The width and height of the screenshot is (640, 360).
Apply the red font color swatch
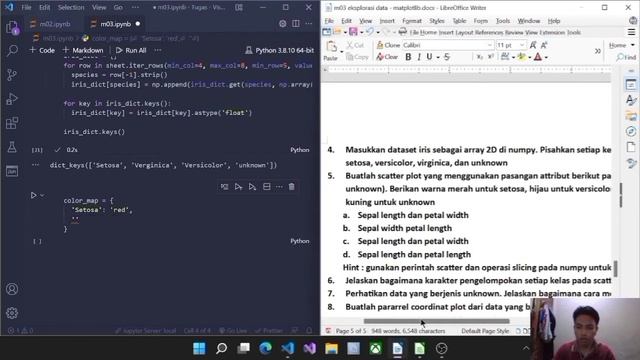pyautogui.click(x=538, y=57)
